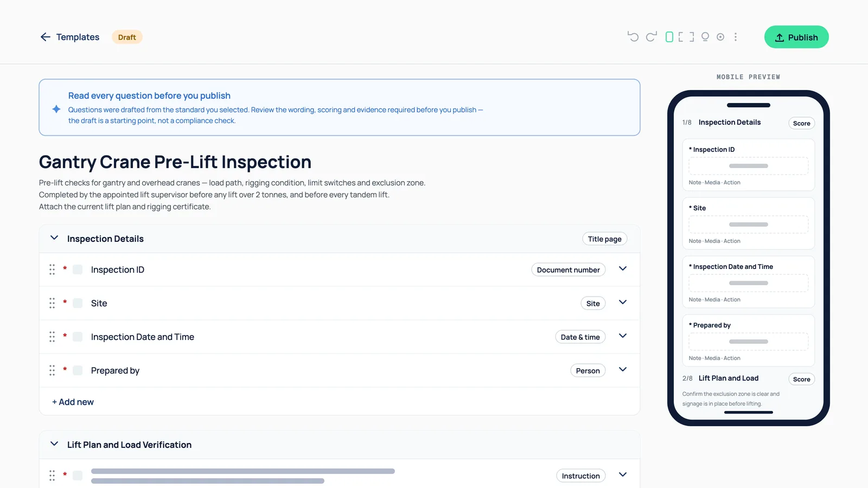Click 'Read every question before you publish' heading
The image size is (868, 488).
pyautogui.click(x=149, y=95)
